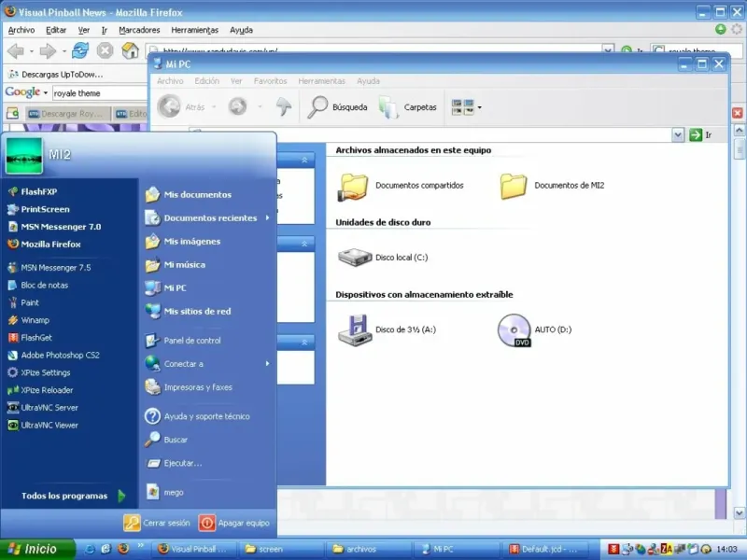The height and width of the screenshot is (560, 747).
Task: Click the Up folder arrow in Mi PC
Action: pyautogui.click(x=284, y=106)
